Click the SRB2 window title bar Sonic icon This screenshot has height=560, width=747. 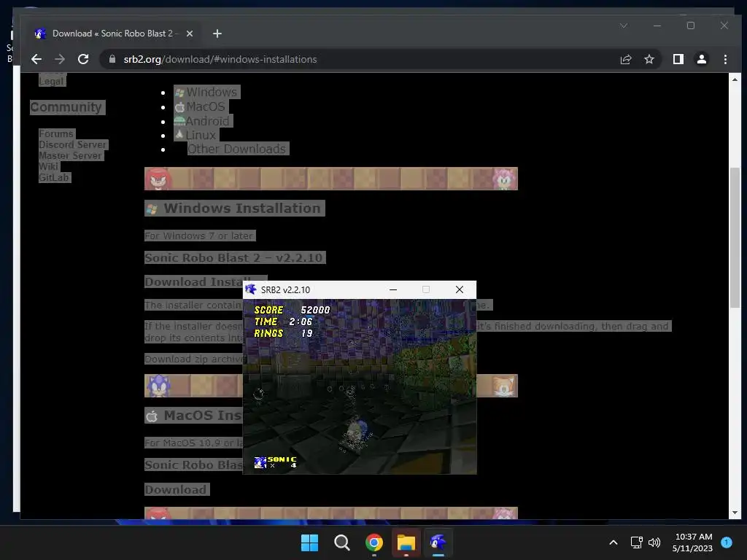251,289
